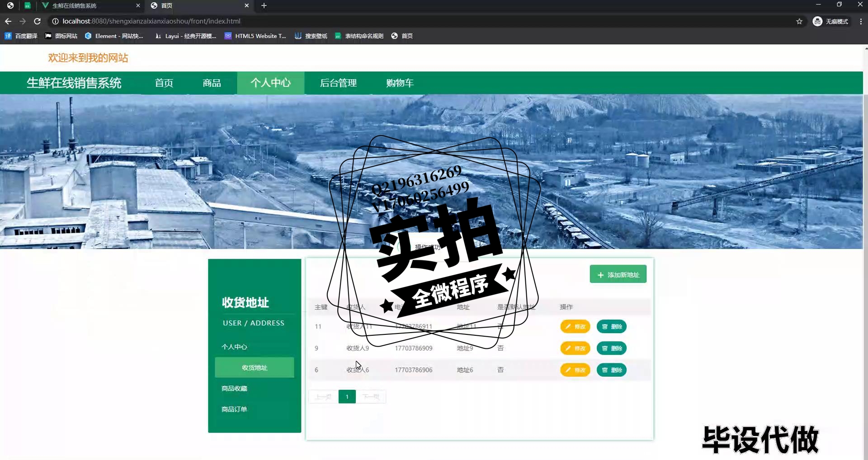Viewport: 868px width, 460px height.
Task: Click 修改 for address row 6
Action: pos(575,370)
